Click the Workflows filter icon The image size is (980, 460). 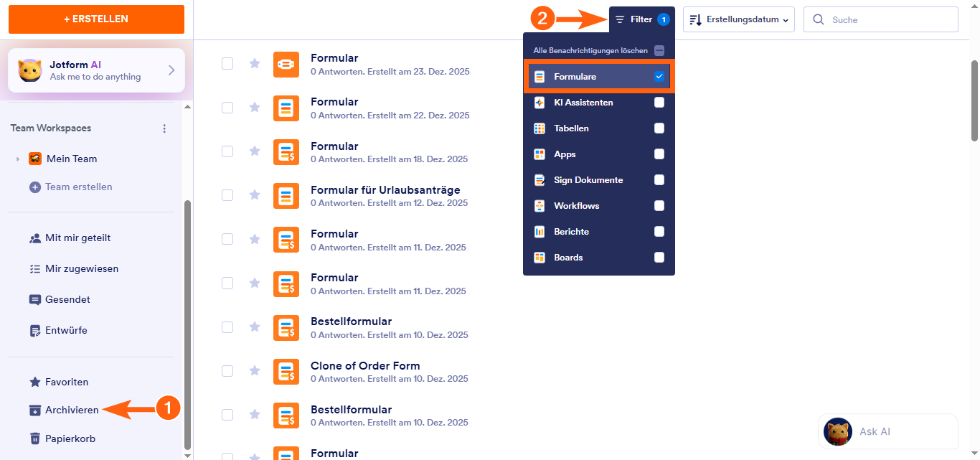[x=540, y=206]
